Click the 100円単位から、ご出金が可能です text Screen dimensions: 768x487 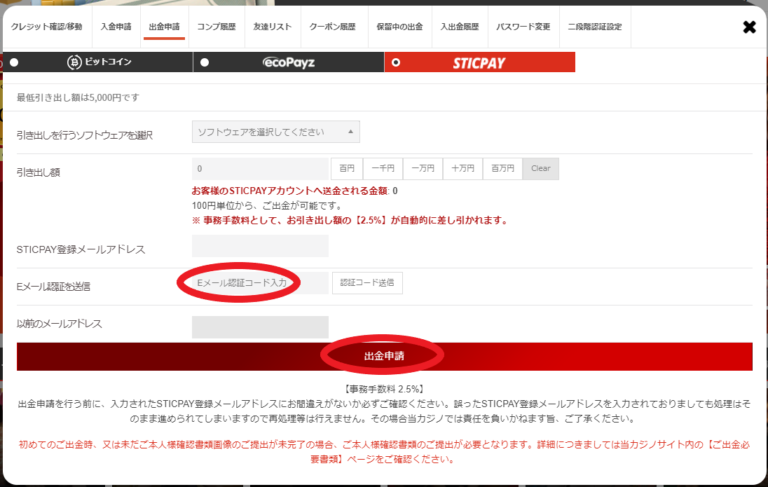coord(267,206)
